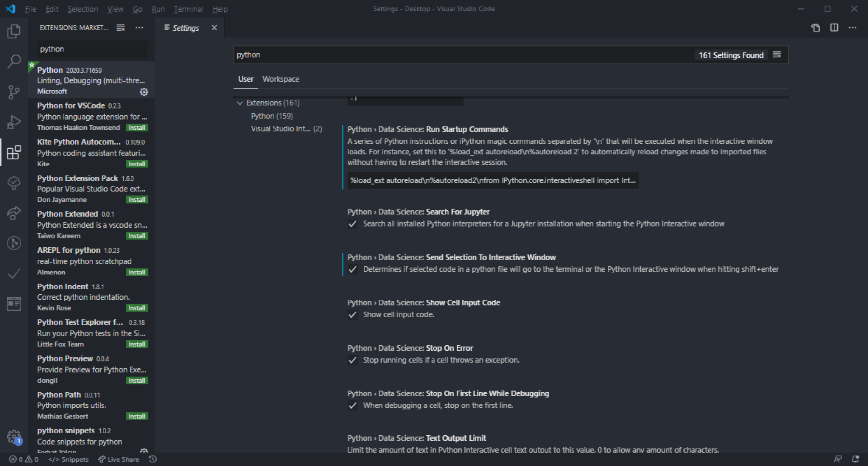The width and height of the screenshot is (868, 466).
Task: Edit the Run Startup Commands text field
Action: click(x=493, y=181)
